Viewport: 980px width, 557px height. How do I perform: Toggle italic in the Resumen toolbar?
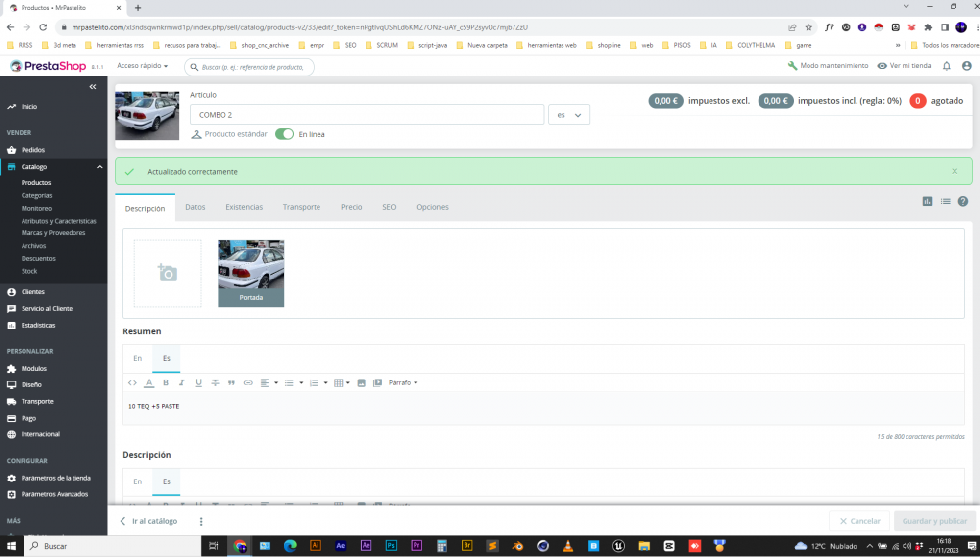coord(182,382)
